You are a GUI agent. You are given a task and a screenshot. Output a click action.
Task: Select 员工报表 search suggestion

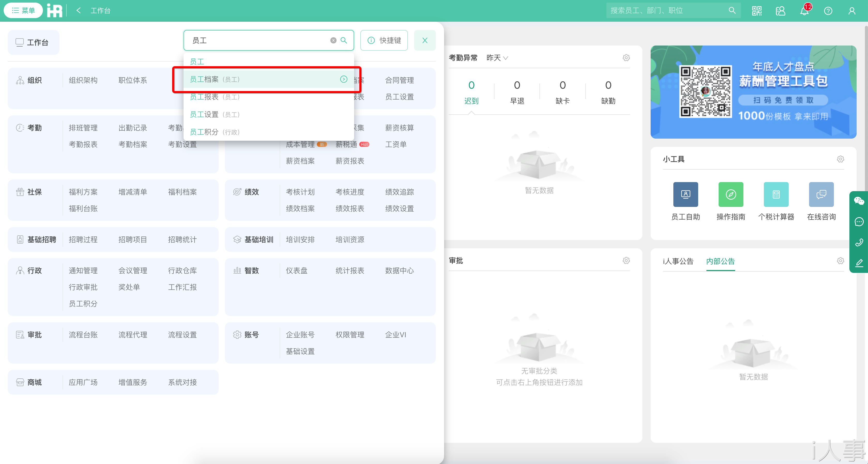tap(269, 97)
